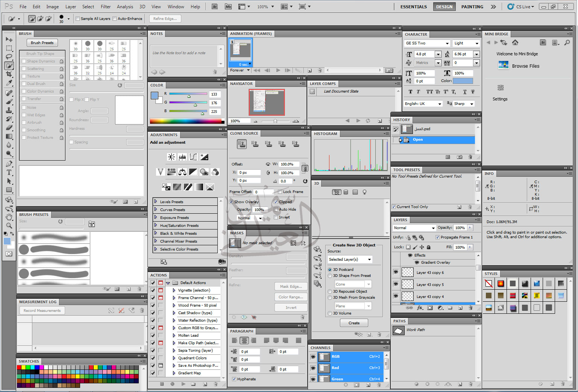Open Browse Files in Mini Bridge
Screen dimensions: 578x392
[x=519, y=66]
